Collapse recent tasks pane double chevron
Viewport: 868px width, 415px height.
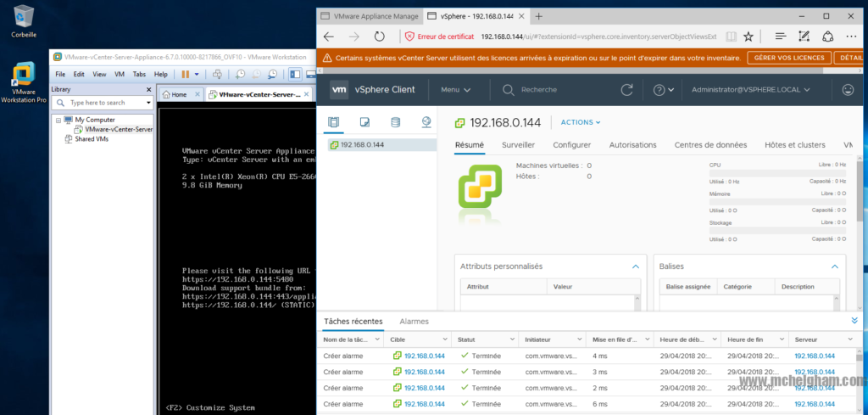[854, 320]
